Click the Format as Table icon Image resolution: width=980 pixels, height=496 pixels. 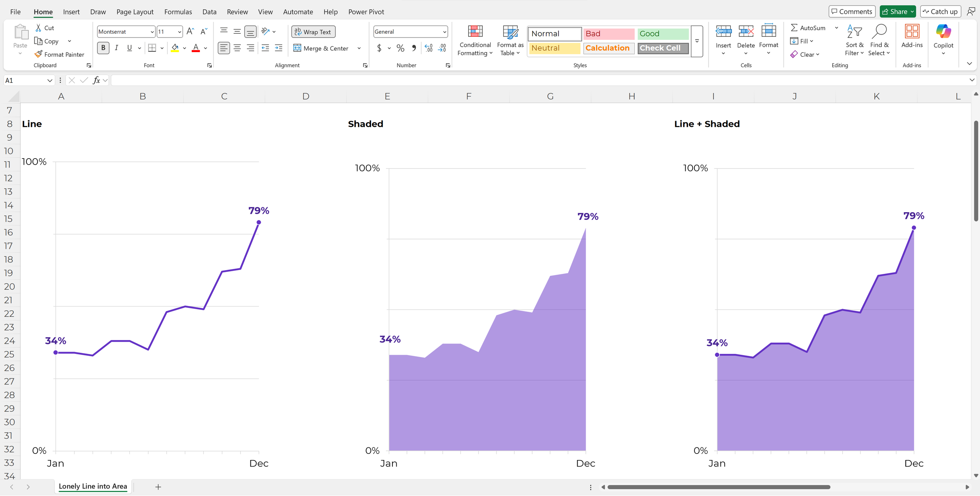pyautogui.click(x=510, y=32)
